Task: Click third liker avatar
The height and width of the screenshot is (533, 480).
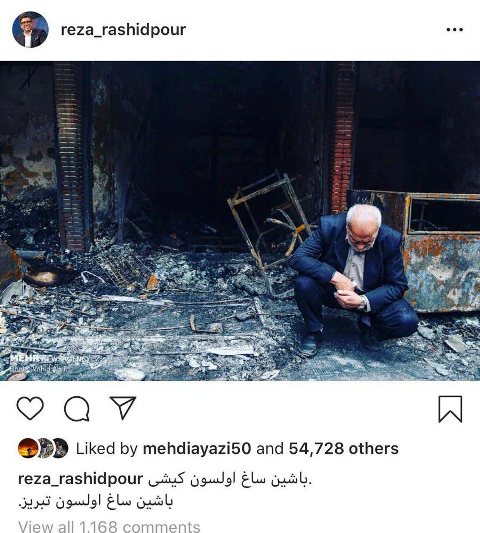Action: tap(60, 448)
